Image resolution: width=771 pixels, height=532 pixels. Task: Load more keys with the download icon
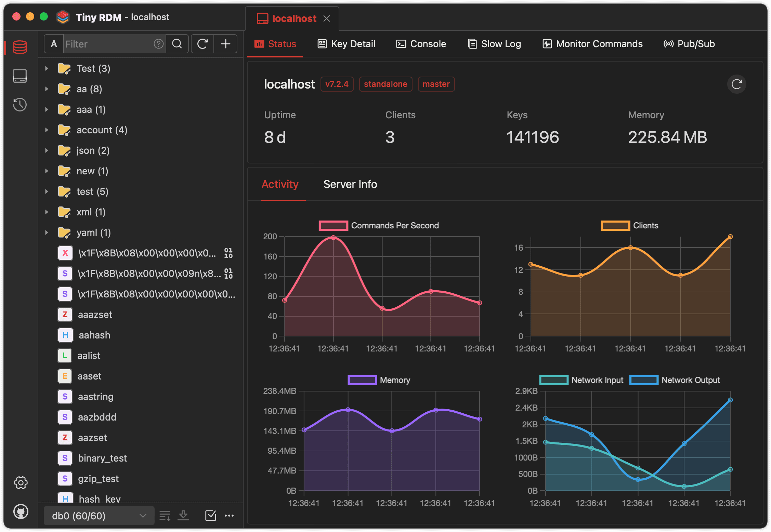coord(183,516)
